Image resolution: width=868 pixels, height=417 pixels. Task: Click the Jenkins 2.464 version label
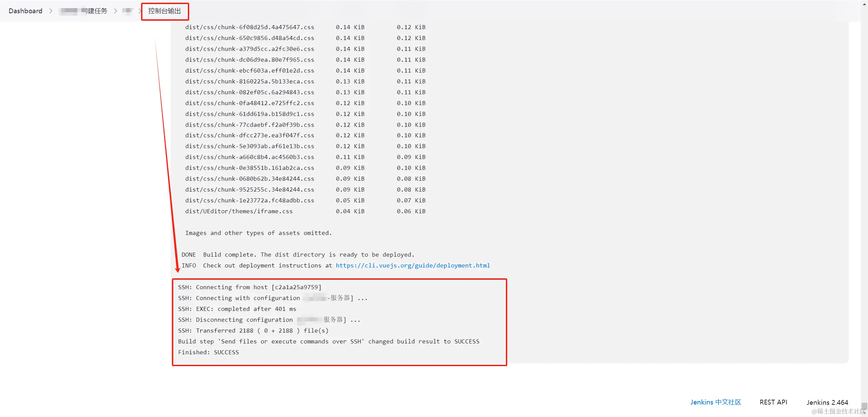[827, 402]
